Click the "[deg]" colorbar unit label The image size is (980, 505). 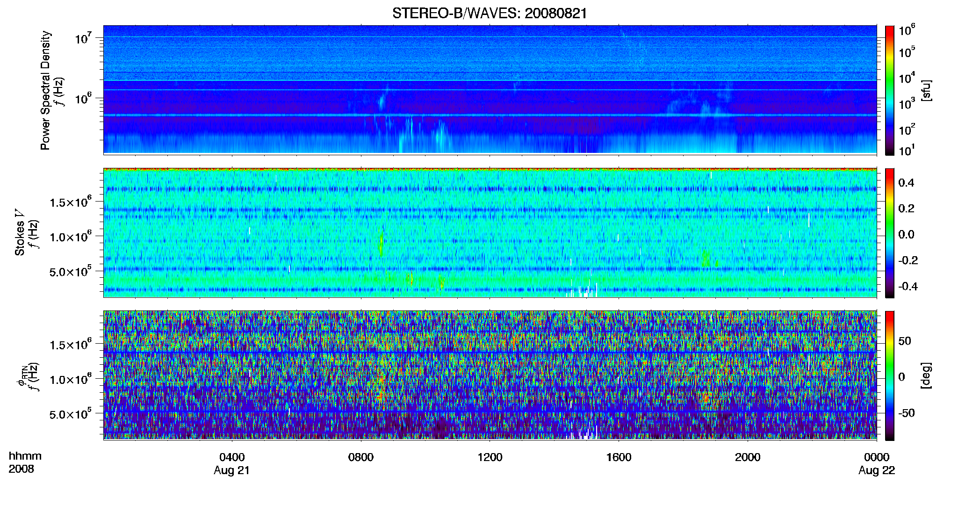(926, 375)
